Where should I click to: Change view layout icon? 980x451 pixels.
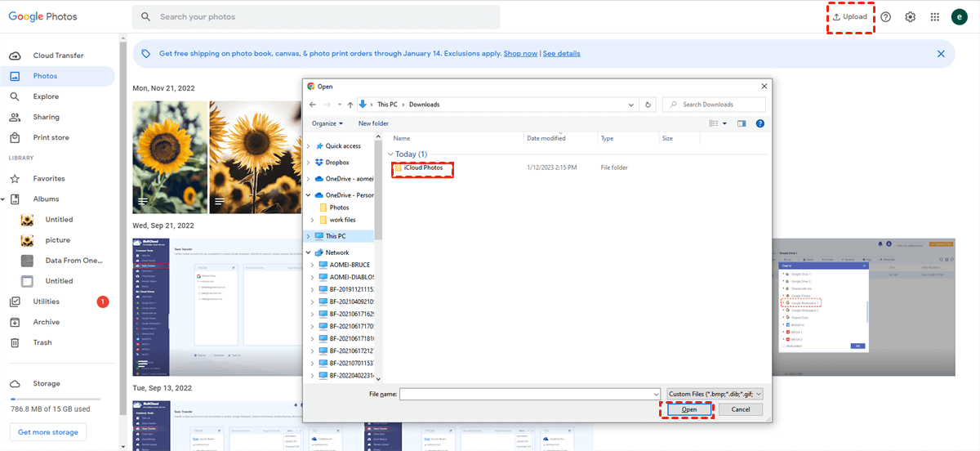pyautogui.click(x=713, y=123)
